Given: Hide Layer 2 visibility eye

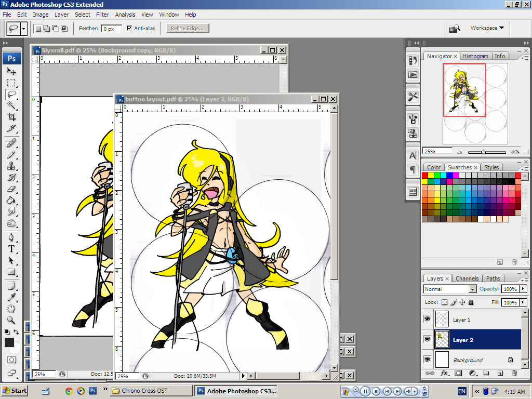Looking at the screenshot, I should [428, 339].
